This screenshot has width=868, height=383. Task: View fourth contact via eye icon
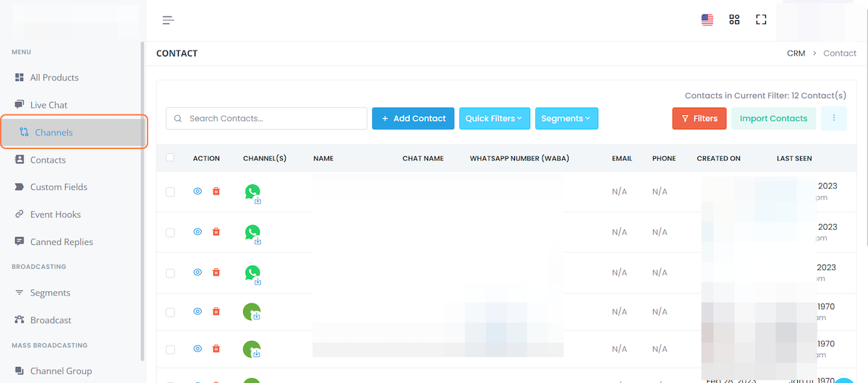197,311
